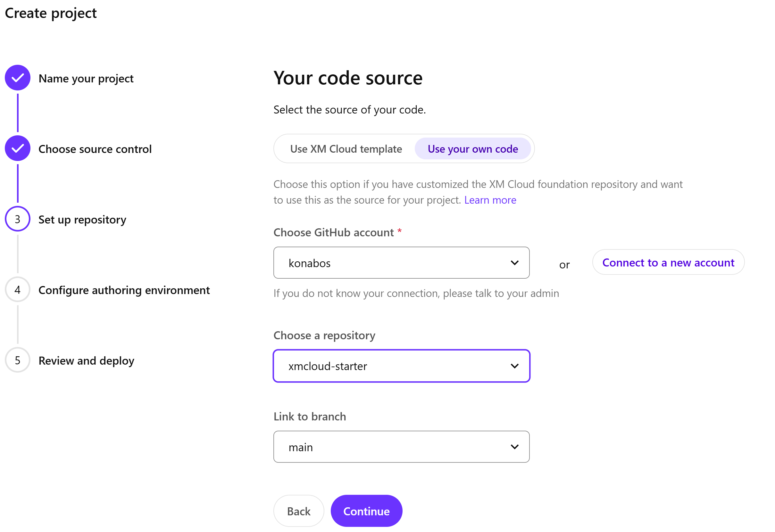This screenshot has width=775, height=532.
Task: Click the Continue button
Action: tap(366, 511)
